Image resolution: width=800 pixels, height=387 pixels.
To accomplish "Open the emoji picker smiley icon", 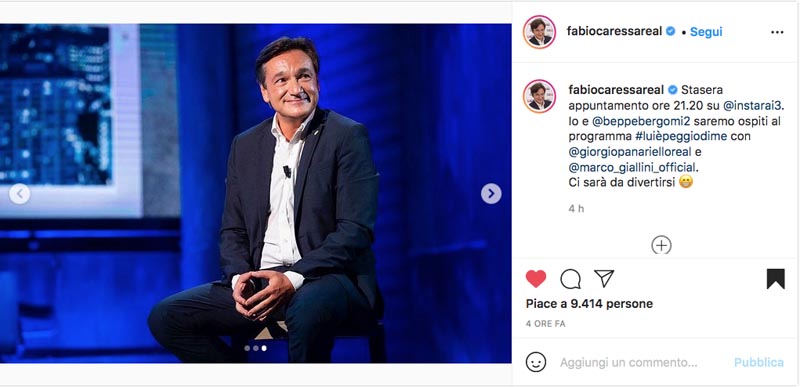I will (x=536, y=362).
